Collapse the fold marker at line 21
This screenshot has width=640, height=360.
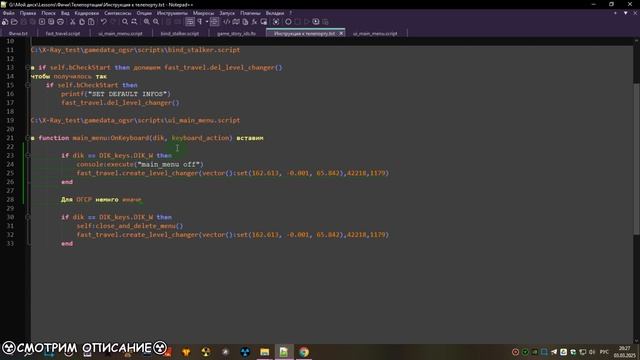tap(28, 138)
